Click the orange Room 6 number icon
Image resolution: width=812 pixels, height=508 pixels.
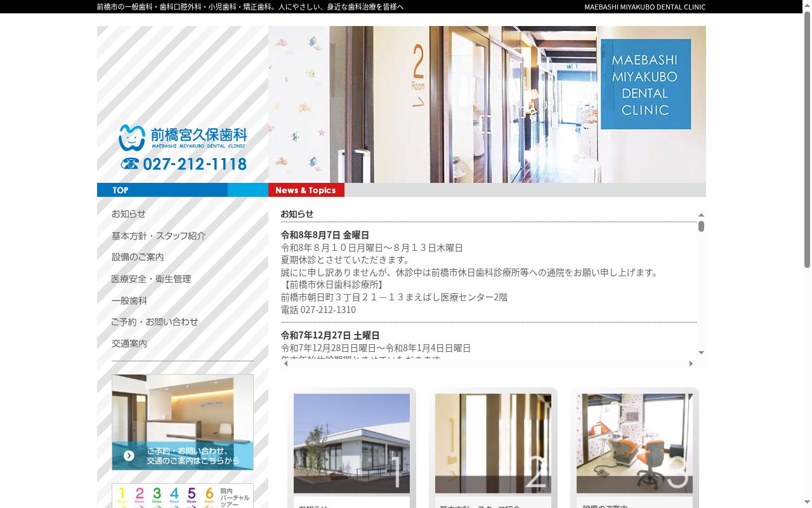tap(209, 495)
